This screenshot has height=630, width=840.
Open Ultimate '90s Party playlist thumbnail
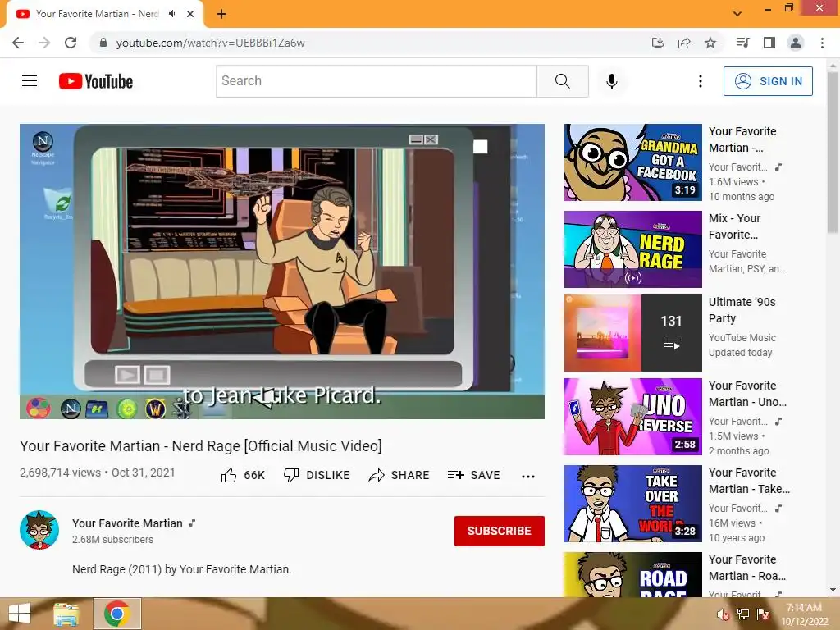tap(633, 333)
